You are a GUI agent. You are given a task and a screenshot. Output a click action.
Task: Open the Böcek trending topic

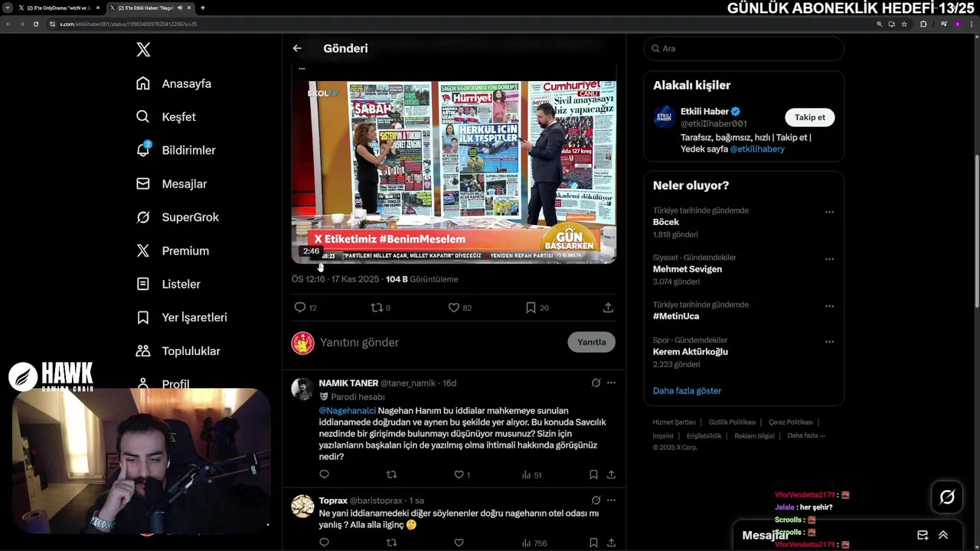coord(666,222)
